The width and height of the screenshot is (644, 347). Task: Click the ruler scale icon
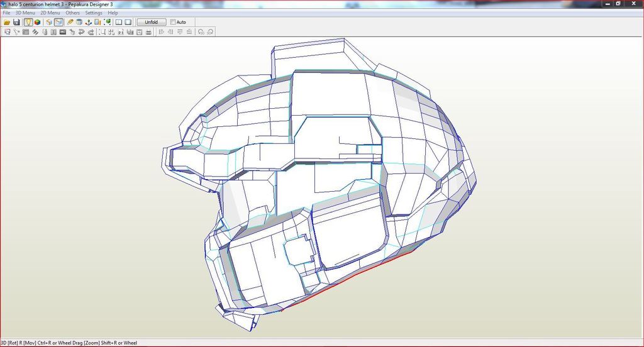97,22
